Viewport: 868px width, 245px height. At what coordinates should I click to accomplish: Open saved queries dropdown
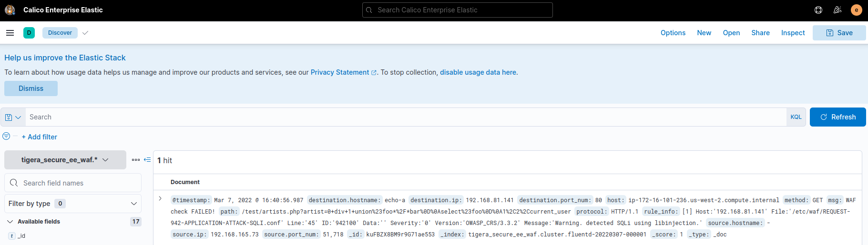(13, 117)
